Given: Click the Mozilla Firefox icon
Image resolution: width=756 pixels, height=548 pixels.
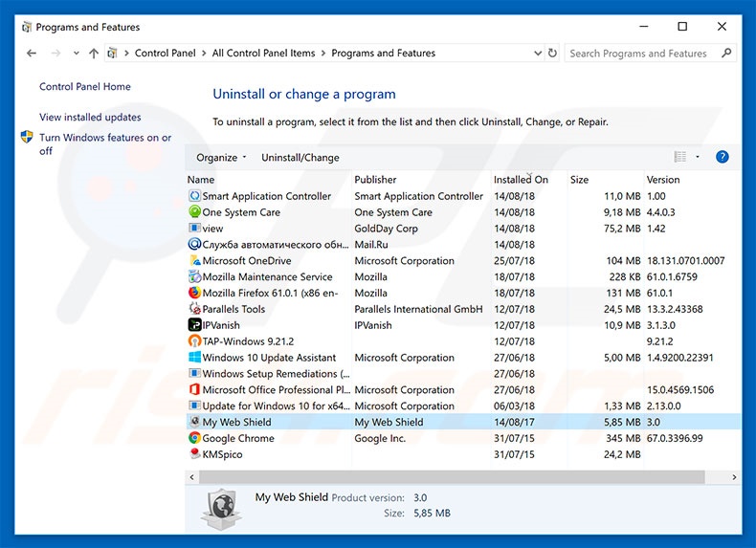Looking at the screenshot, I should (194, 293).
